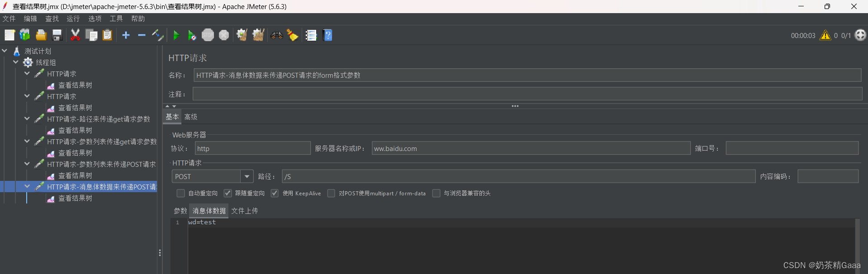Click the Open file folder icon
Viewport: 868px width, 274px height.
(41, 35)
